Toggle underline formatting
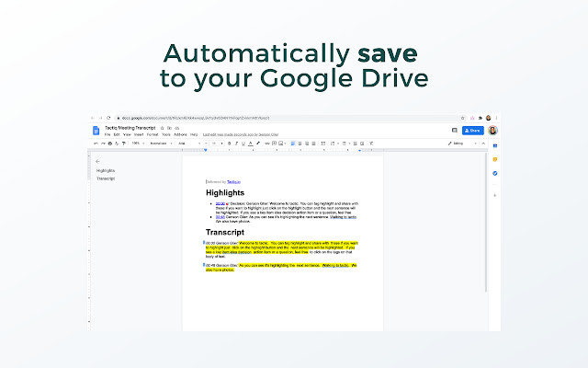 pyautogui.click(x=243, y=144)
